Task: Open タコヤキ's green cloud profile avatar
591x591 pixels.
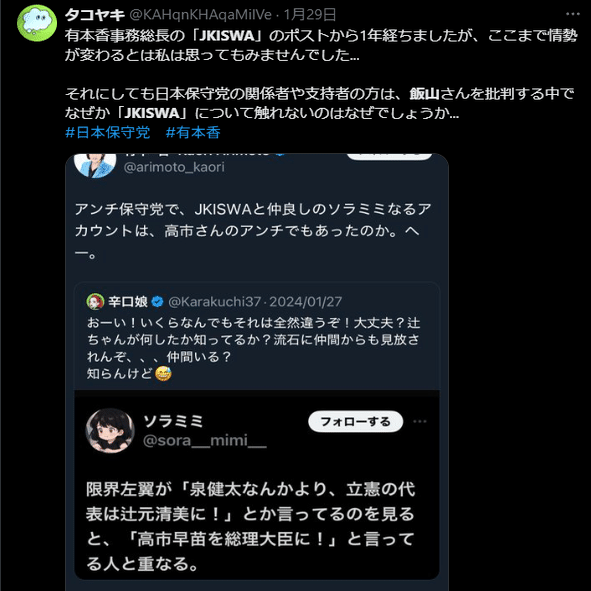Action: point(37,23)
